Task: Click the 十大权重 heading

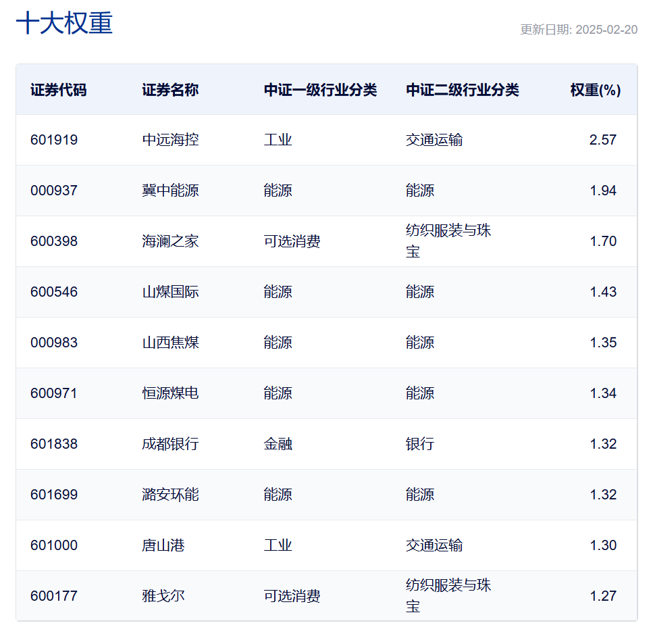Action: click(x=64, y=23)
